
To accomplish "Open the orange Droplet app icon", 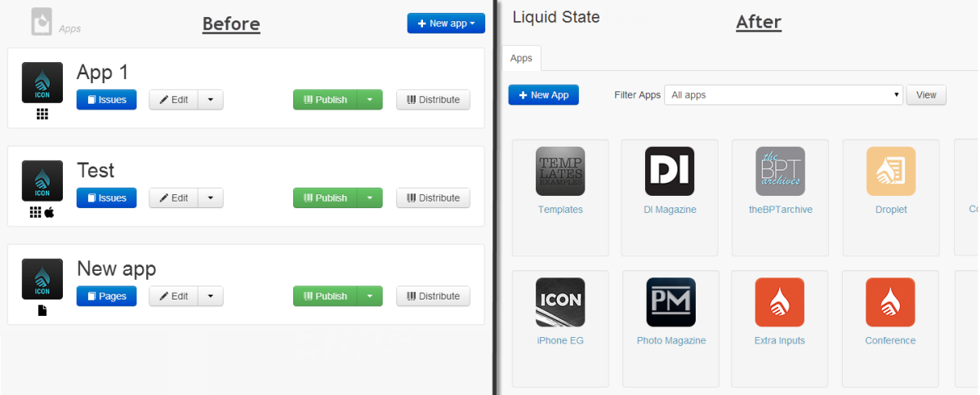I will 891,171.
